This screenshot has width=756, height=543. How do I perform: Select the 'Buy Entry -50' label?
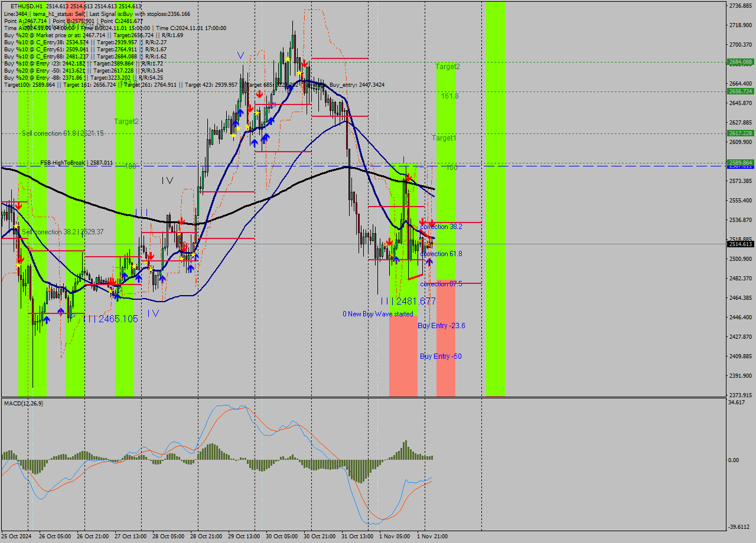tap(441, 356)
